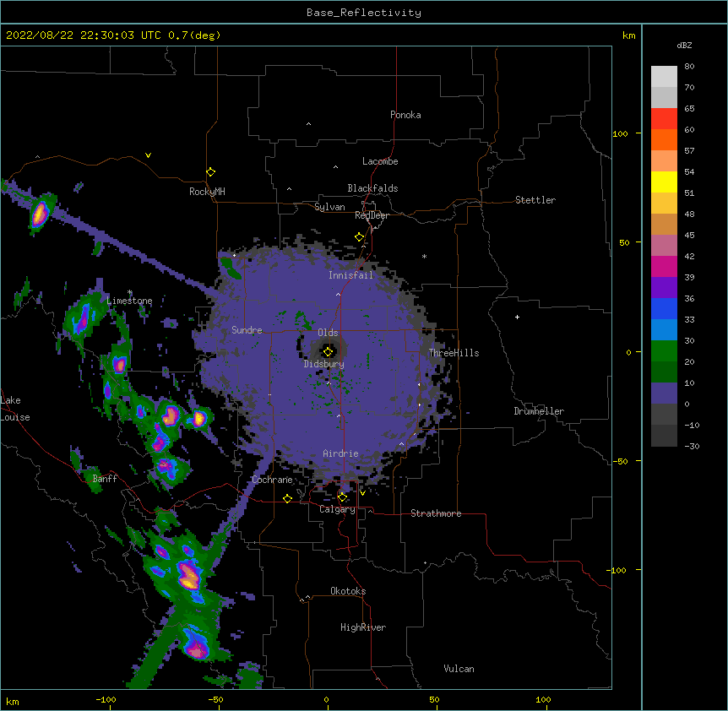Click the Lake Louise label
728x711 pixels.
[x=15, y=409]
